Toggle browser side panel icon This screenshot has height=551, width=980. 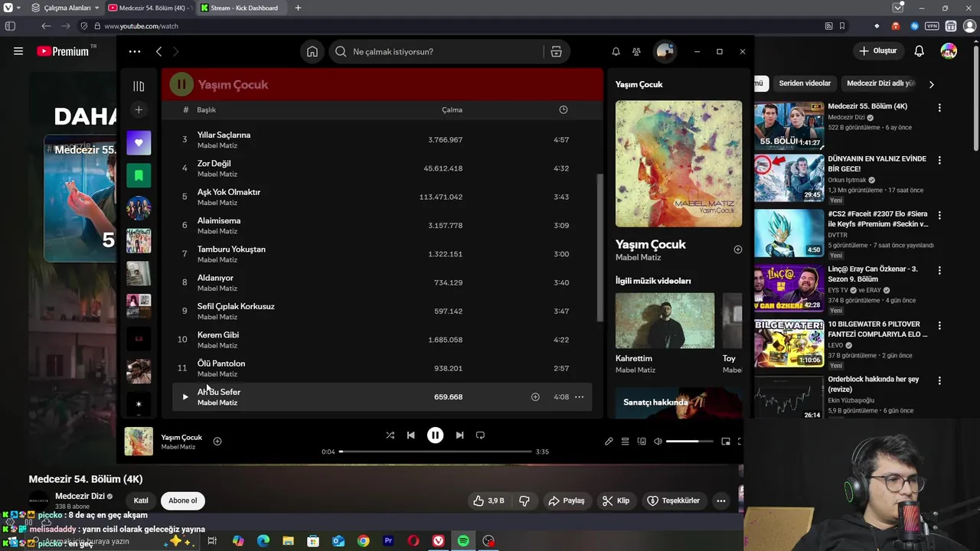(x=10, y=26)
